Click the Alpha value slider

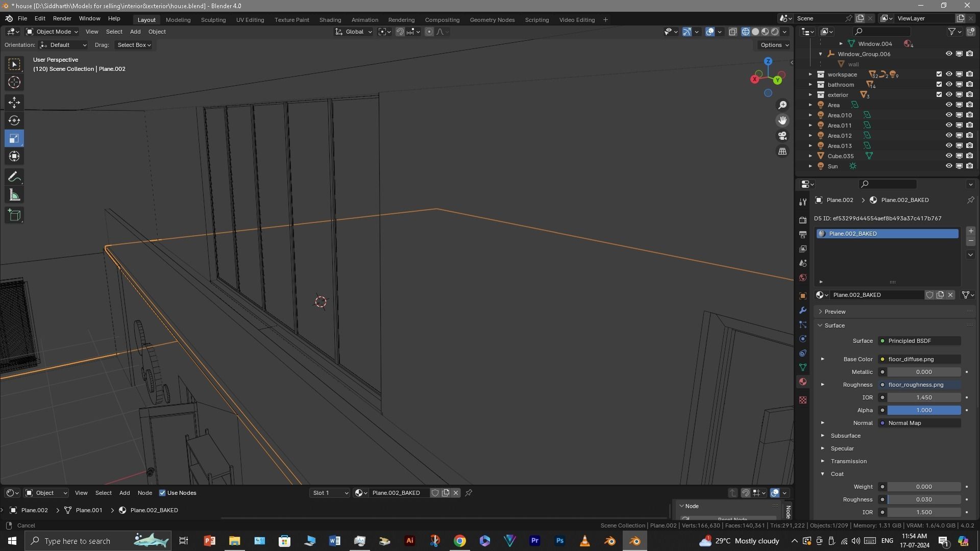pos(924,410)
